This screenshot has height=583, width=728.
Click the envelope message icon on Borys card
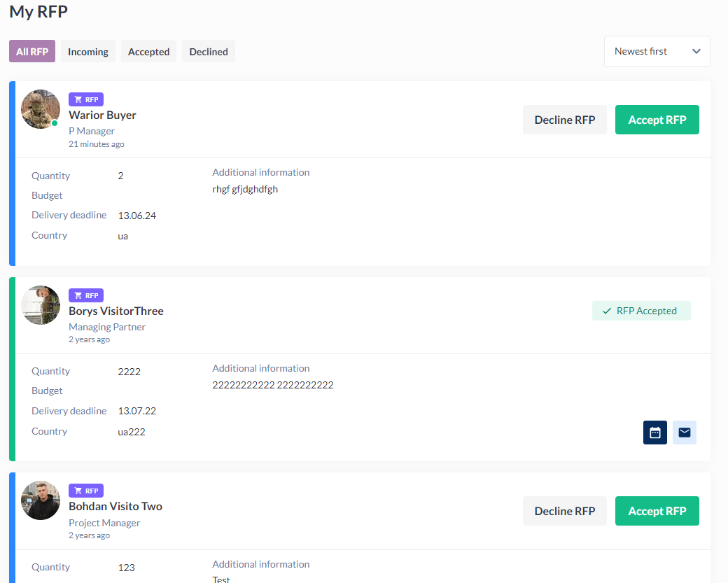click(684, 433)
